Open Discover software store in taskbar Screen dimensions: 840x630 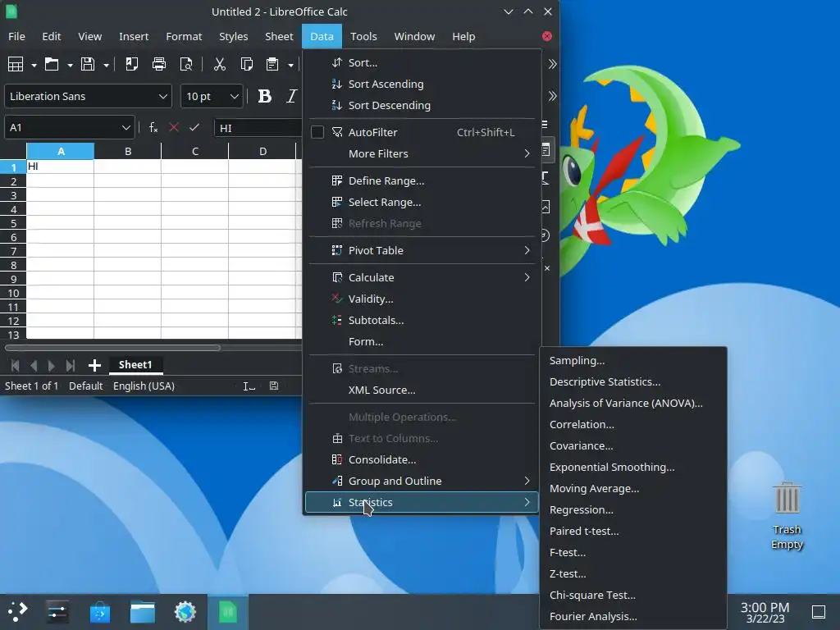(x=100, y=611)
